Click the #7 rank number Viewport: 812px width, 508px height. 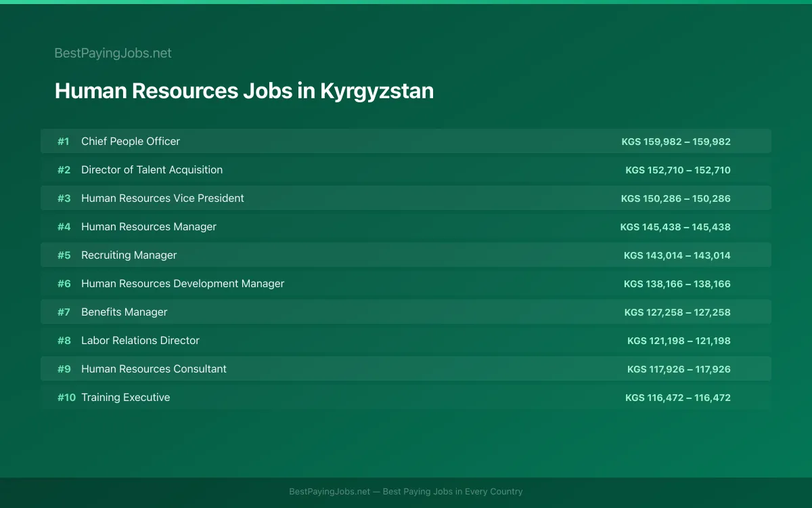point(64,312)
